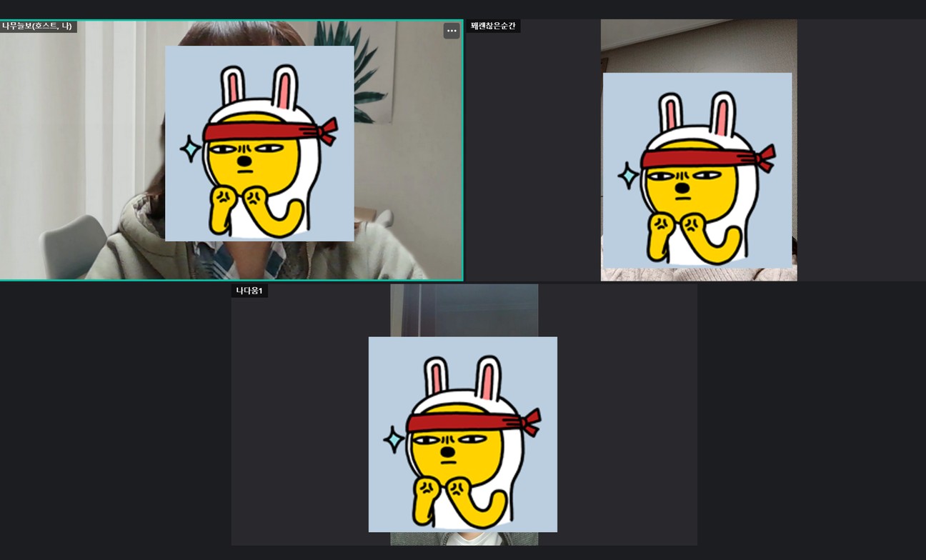Click the name label "나다움1"

[249, 291]
